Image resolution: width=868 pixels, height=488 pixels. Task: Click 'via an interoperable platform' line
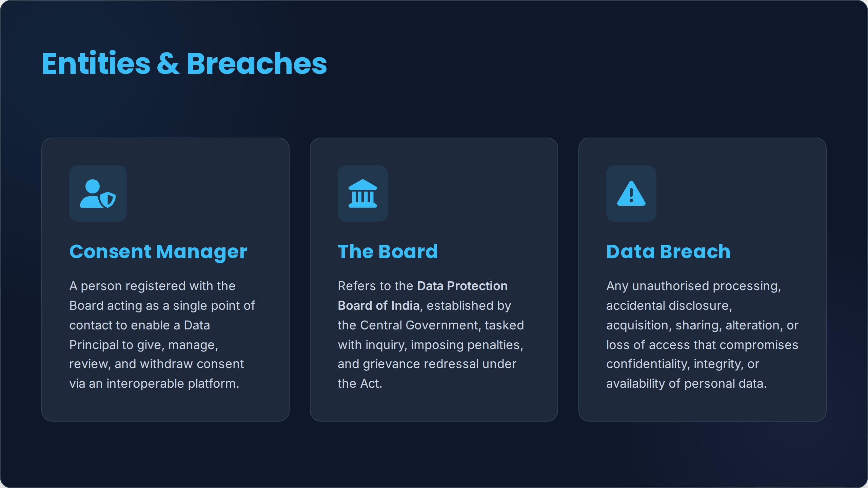(154, 384)
